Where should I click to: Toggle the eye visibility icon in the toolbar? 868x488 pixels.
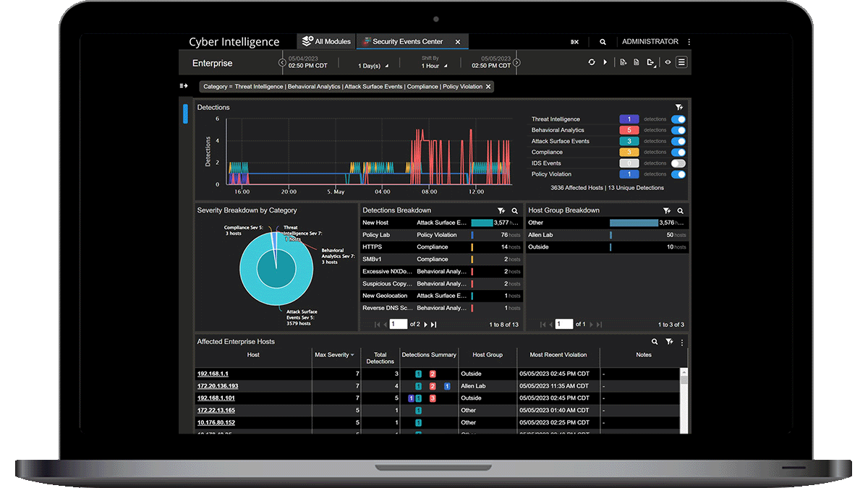coord(668,63)
